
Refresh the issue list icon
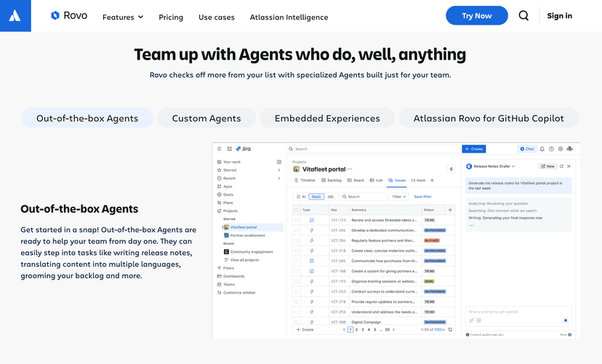click(x=450, y=329)
